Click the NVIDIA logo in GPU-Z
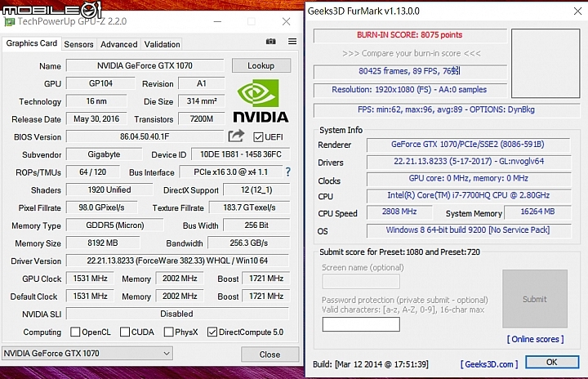Image resolution: width=588 pixels, height=379 pixels. click(x=261, y=100)
